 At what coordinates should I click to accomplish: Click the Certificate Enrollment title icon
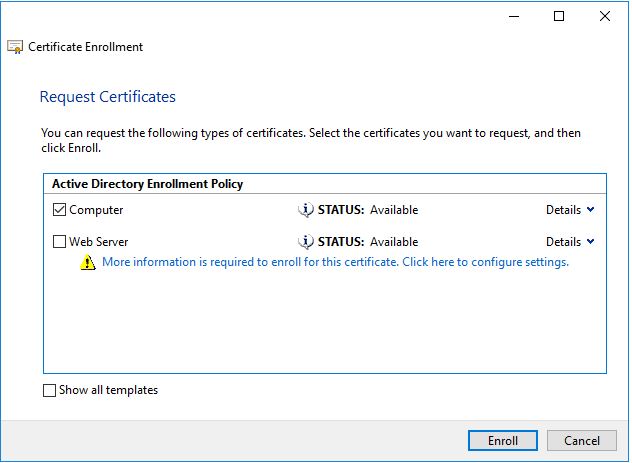pos(15,47)
